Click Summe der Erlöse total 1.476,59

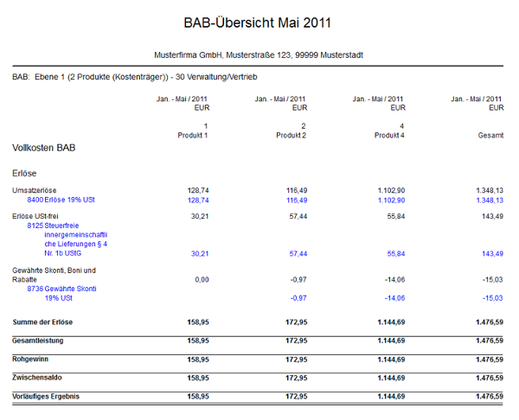(490, 322)
